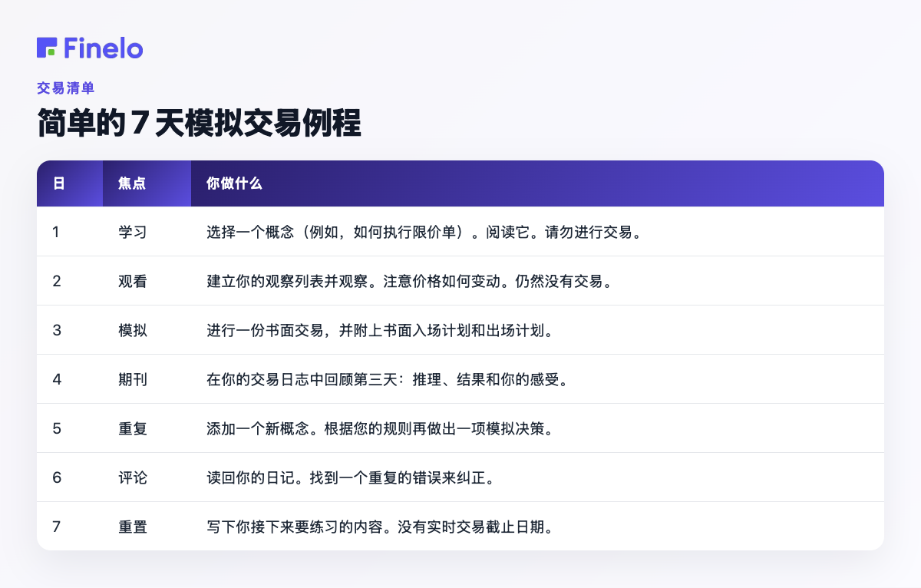
Task: Click the text 进行一份书面交易
Action: click(x=264, y=330)
